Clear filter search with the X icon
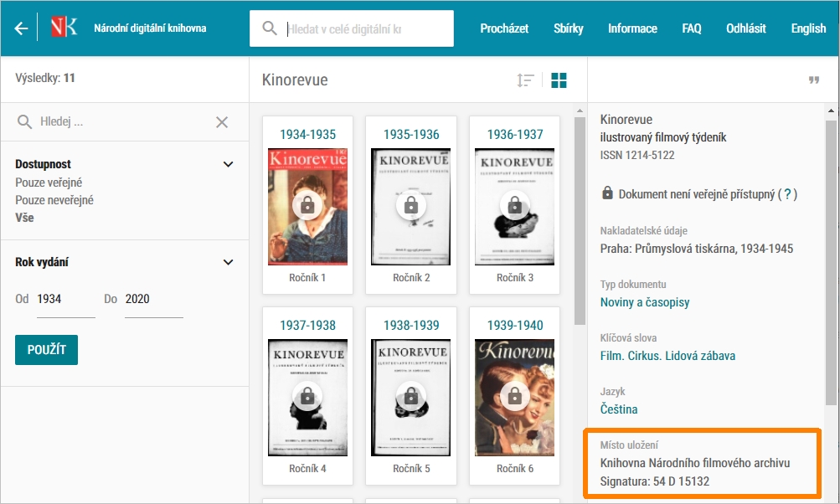Screen dimensions: 840x504 pos(222,122)
